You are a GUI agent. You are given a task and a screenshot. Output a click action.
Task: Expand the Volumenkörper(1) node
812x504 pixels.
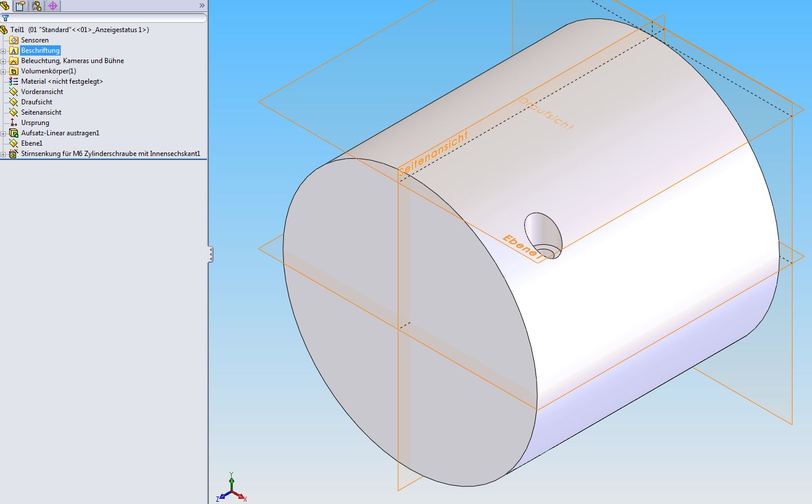click(3, 72)
